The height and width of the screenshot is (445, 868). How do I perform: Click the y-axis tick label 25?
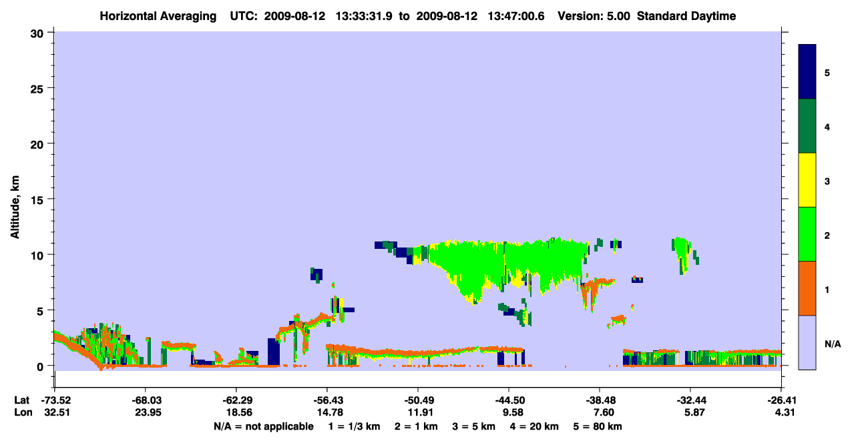pos(38,88)
